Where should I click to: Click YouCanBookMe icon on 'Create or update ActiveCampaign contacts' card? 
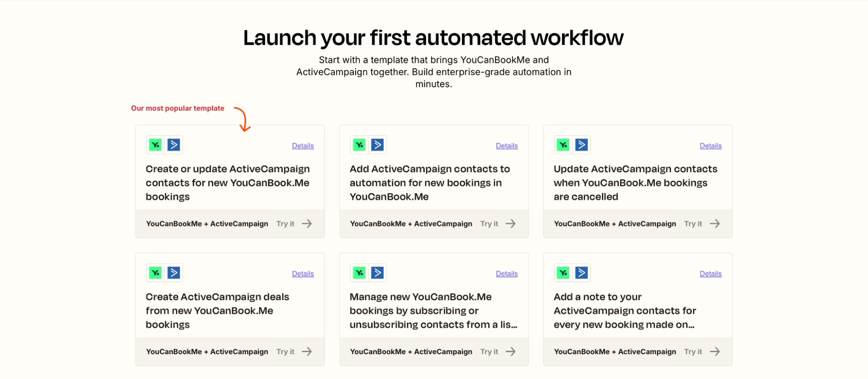[x=155, y=145]
